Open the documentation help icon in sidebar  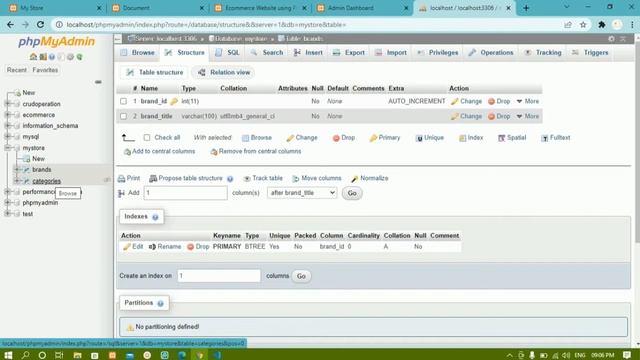point(52,57)
